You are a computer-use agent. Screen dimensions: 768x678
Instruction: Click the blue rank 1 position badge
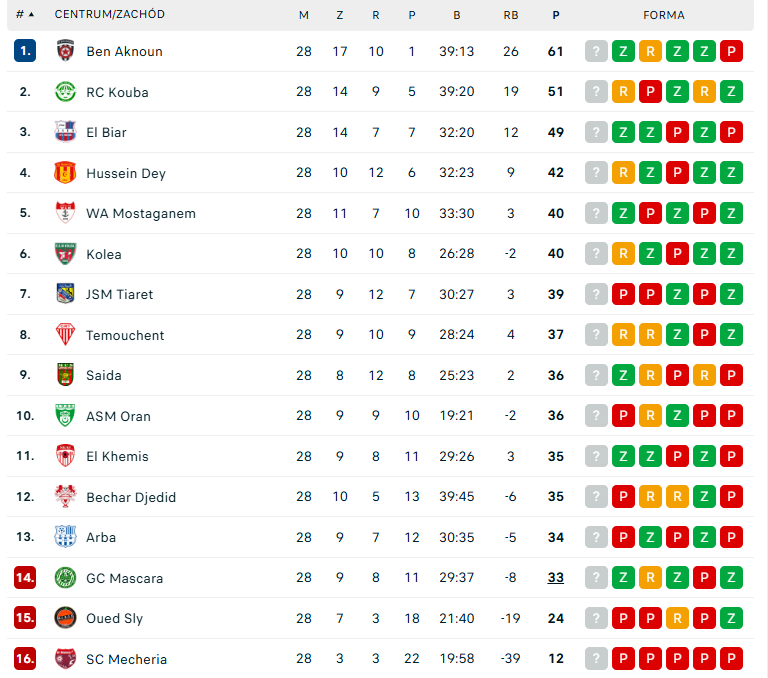pyautogui.click(x=25, y=50)
